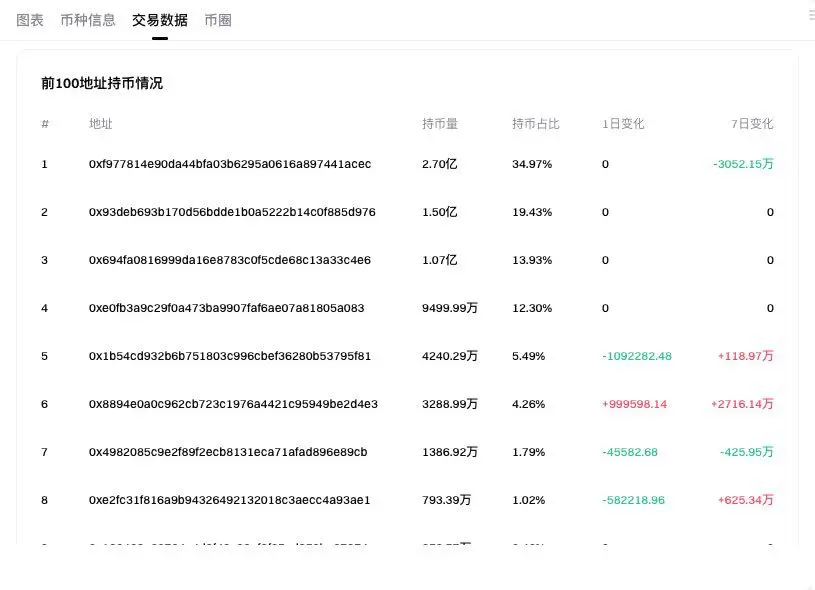This screenshot has height=590, width=815.
Task: Open address 0x8894e0a0c962cb723c1976a4421c95949be2d4e3
Action: pos(233,404)
